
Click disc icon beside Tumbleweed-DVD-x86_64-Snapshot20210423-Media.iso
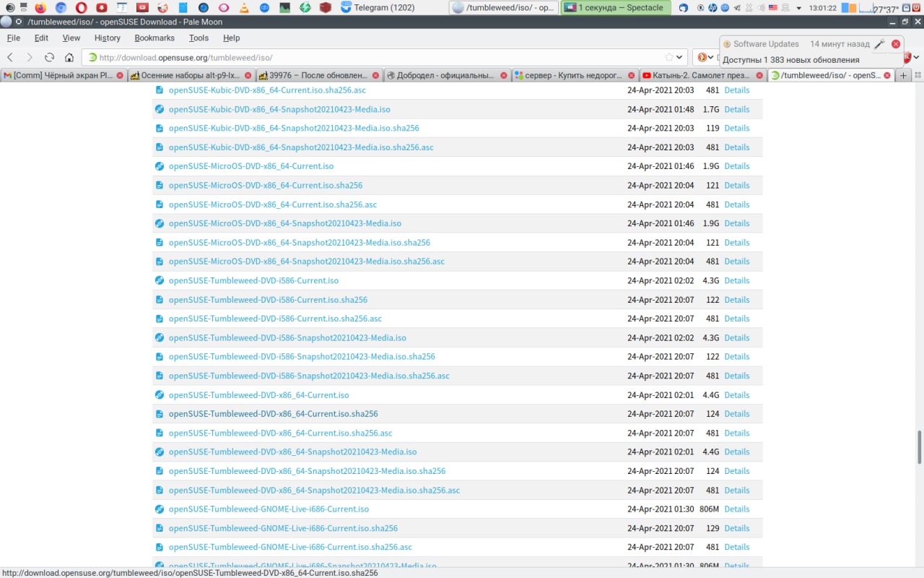pyautogui.click(x=160, y=452)
